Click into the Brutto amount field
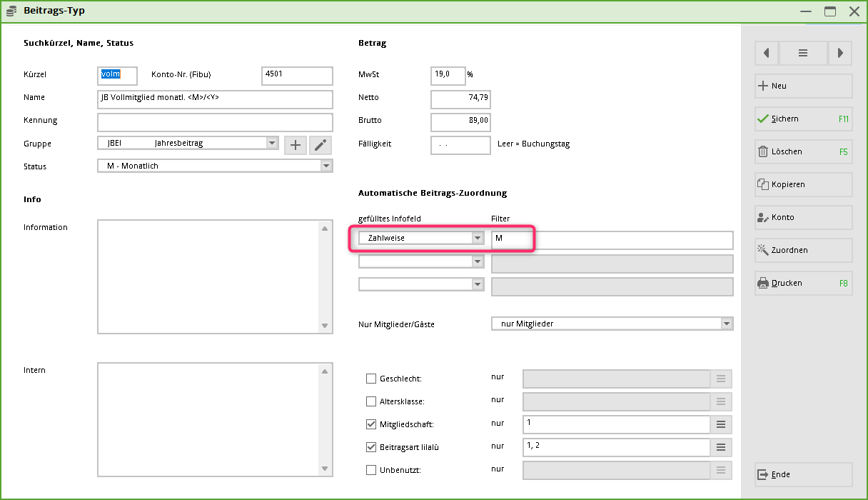868x500 pixels. pos(460,121)
